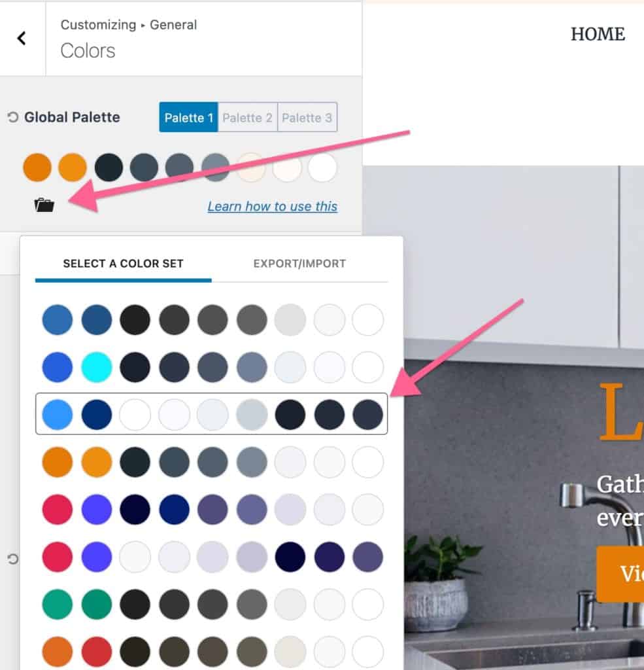Switch to Palette 2
644x670 pixels.
tap(248, 117)
